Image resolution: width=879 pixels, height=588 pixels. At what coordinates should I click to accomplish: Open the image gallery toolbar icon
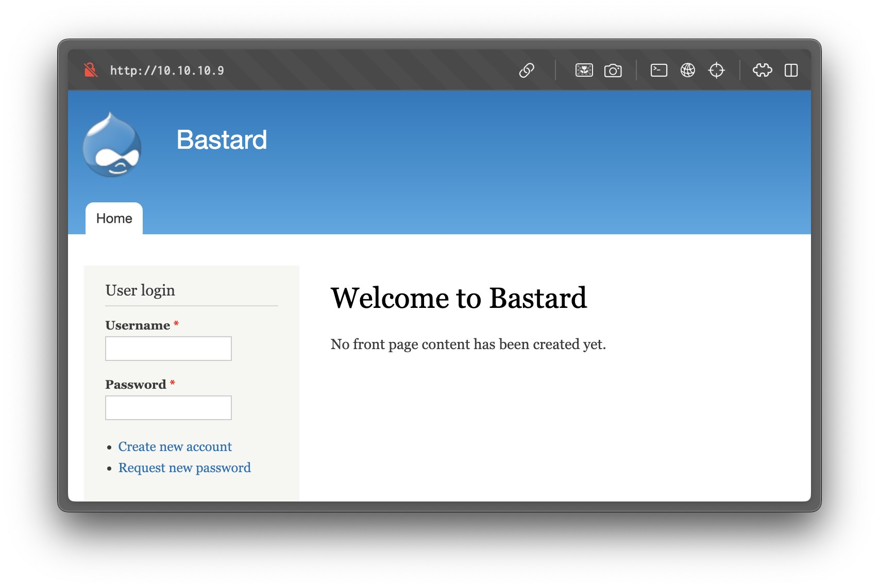pyautogui.click(x=584, y=70)
